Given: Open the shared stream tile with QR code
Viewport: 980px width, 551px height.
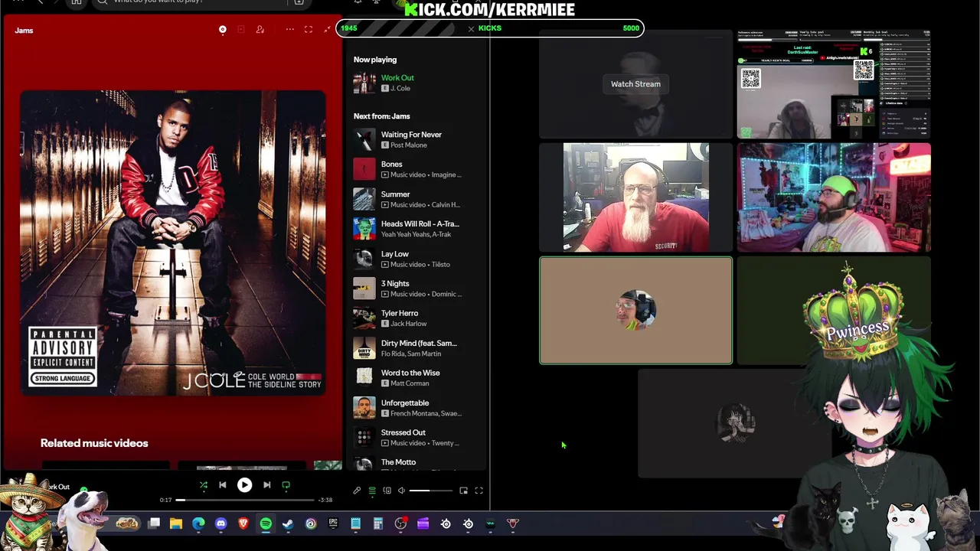Looking at the screenshot, I should click(x=834, y=84).
